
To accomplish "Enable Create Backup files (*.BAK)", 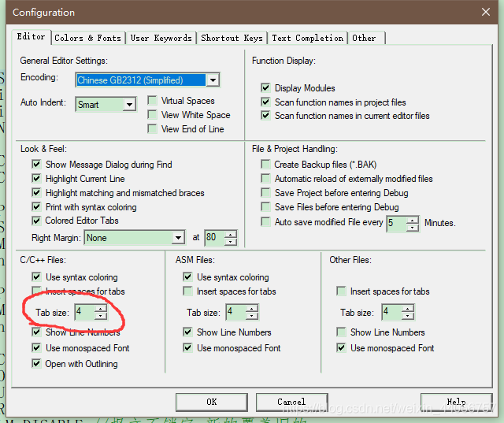I will [x=265, y=165].
